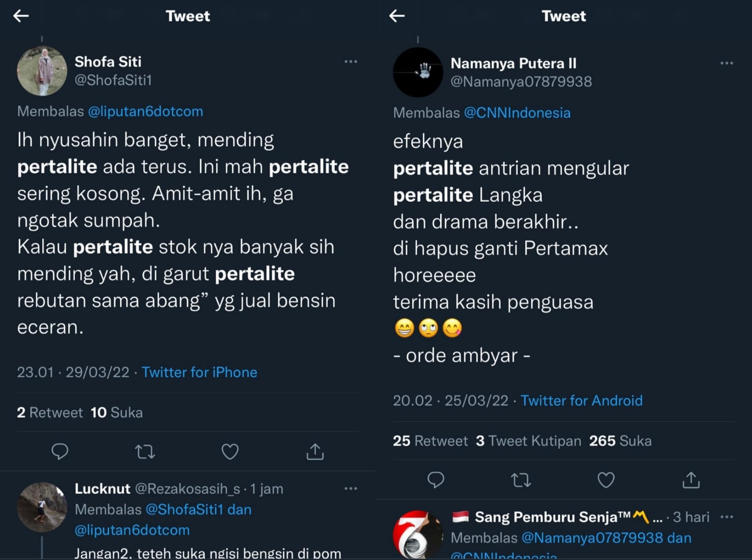Retweet Namanya Putera II's tweet

point(521,480)
